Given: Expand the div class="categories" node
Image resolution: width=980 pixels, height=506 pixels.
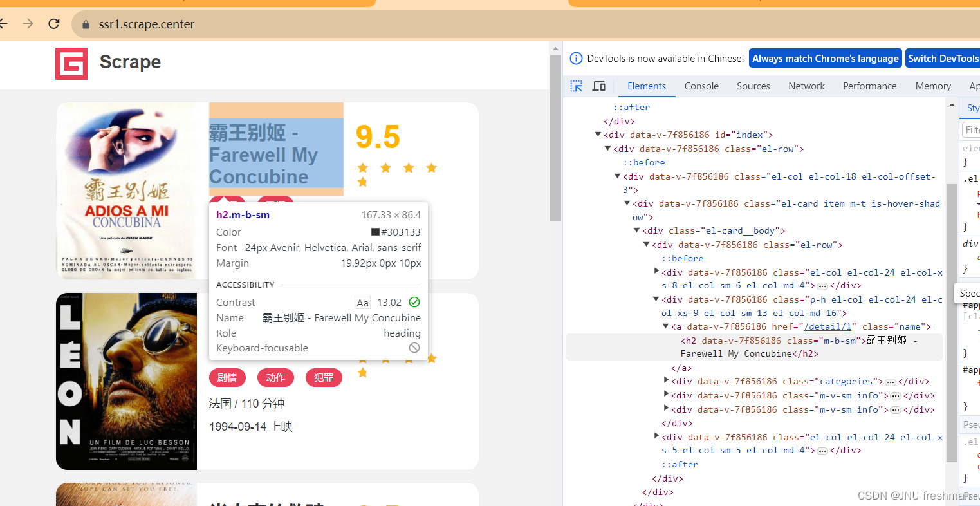Looking at the screenshot, I should [x=666, y=380].
